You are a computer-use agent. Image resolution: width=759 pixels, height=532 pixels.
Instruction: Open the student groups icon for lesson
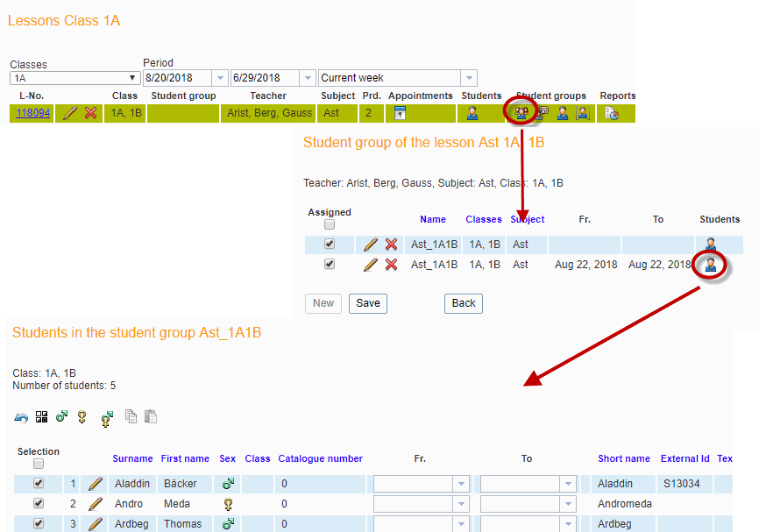[521, 113]
